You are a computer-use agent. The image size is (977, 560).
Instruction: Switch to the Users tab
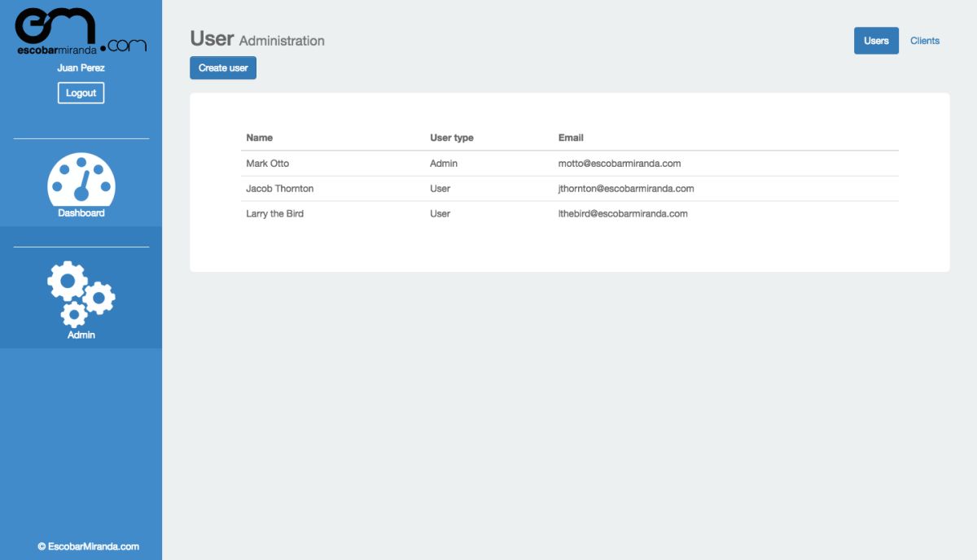point(876,40)
